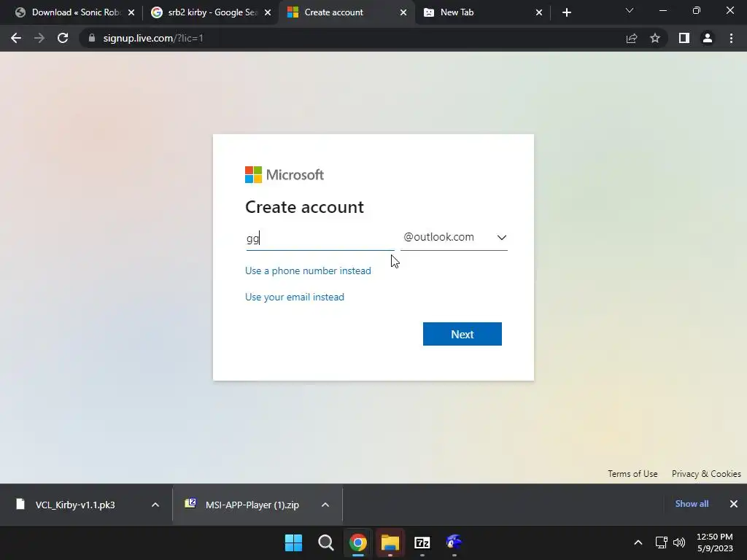
Task: Close the Download Sonic Robo tab
Action: (x=131, y=12)
